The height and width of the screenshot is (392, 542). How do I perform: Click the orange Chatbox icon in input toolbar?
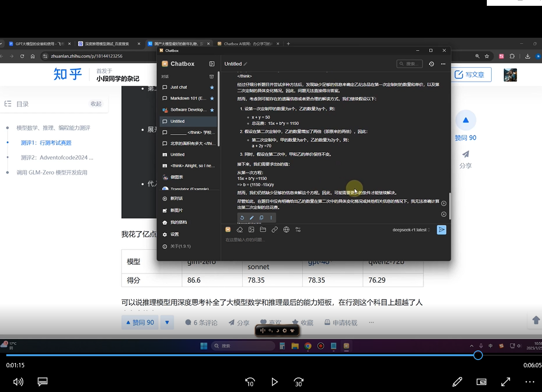point(228,229)
